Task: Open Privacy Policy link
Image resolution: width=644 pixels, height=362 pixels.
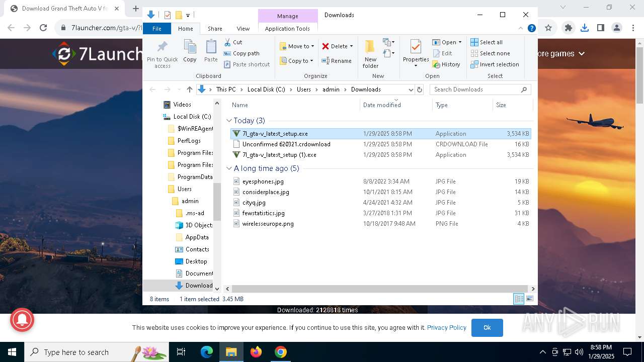Action: tap(447, 327)
